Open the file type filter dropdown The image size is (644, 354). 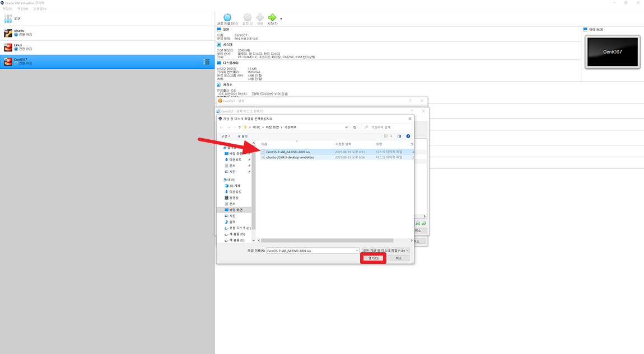pyautogui.click(x=386, y=251)
